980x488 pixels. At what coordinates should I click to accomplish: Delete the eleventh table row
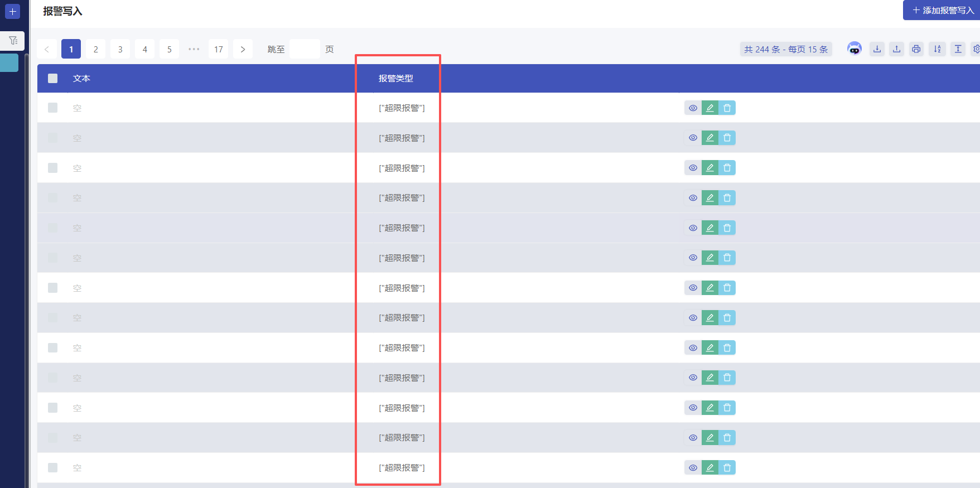click(727, 408)
